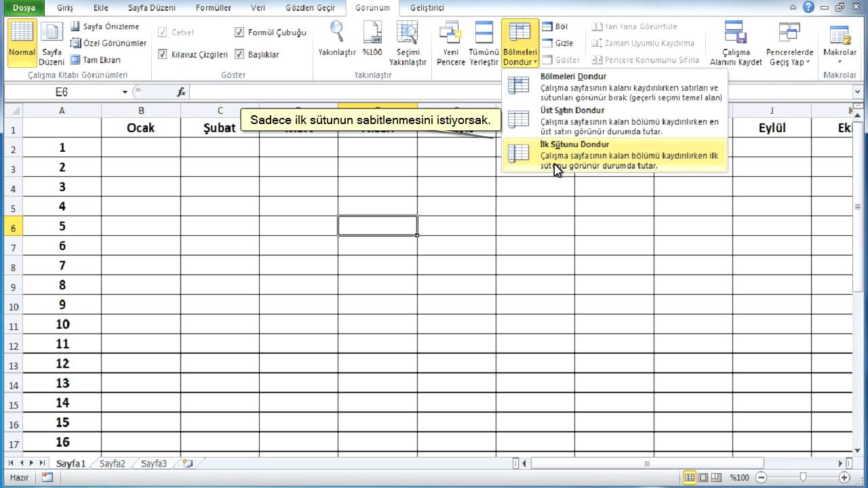Toggle the Başlıklar checkbox

pos(239,54)
